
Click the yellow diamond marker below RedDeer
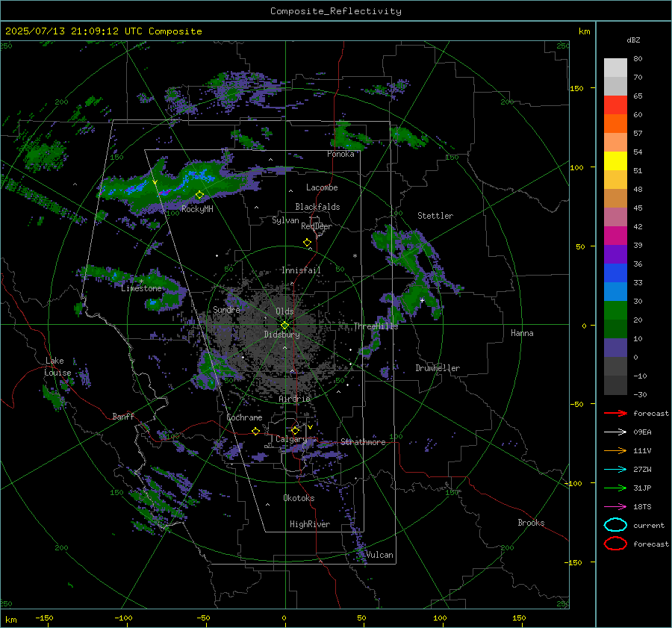coord(307,243)
